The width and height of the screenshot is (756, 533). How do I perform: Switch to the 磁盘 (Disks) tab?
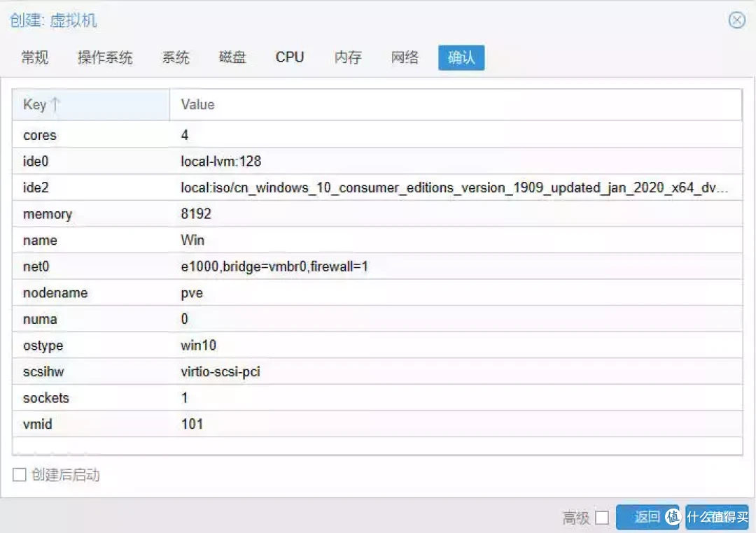click(232, 57)
